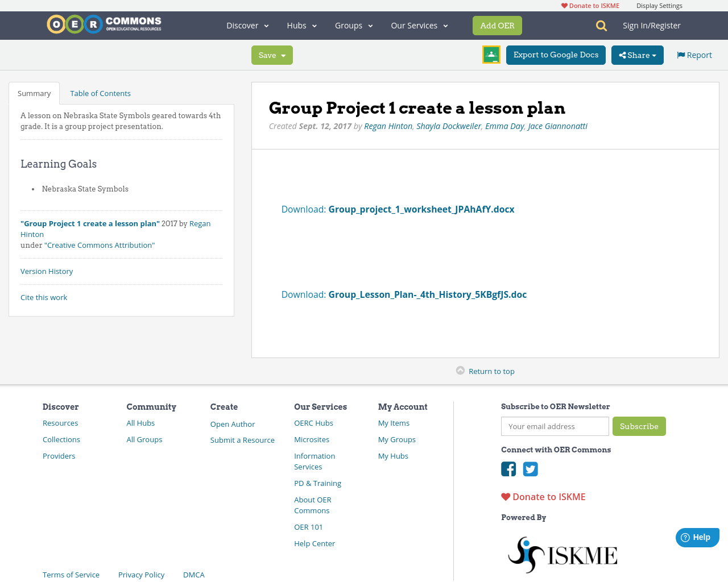
Task: Open footer About OER Commons link
Action: pos(313,505)
